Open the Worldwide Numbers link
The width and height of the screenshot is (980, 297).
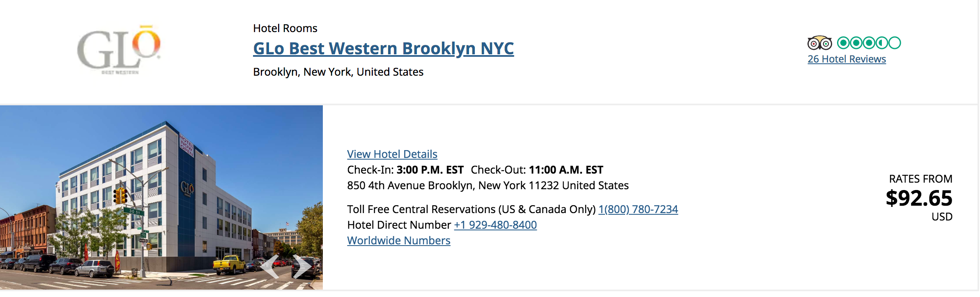pos(399,241)
